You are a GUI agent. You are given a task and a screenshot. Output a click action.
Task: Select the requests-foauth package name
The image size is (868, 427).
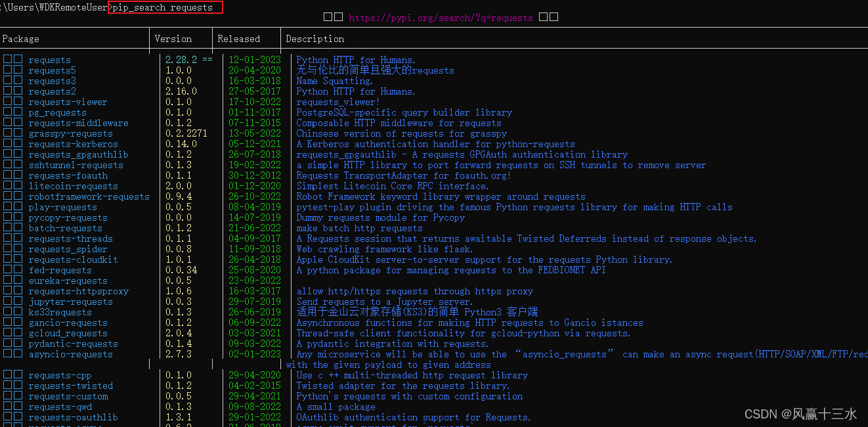[68, 175]
